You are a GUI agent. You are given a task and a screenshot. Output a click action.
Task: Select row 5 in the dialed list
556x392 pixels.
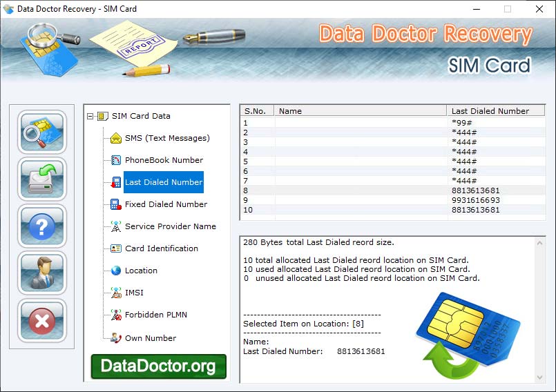pos(392,161)
